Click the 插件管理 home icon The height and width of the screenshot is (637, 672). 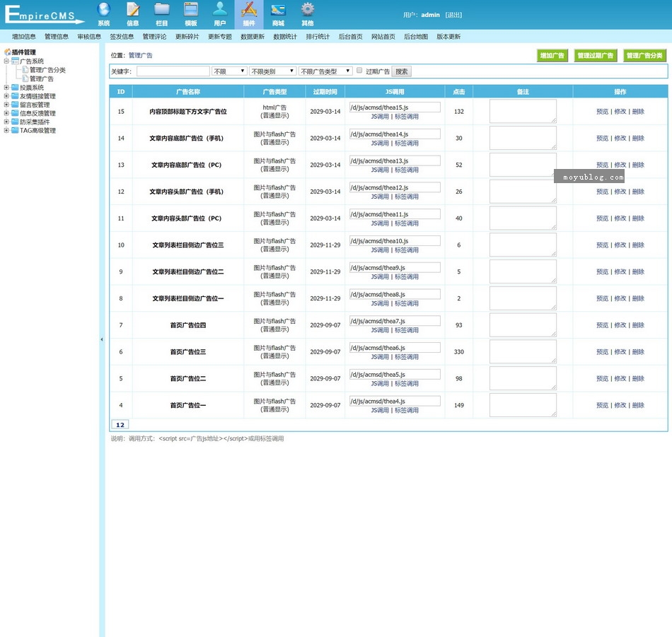(x=8, y=52)
